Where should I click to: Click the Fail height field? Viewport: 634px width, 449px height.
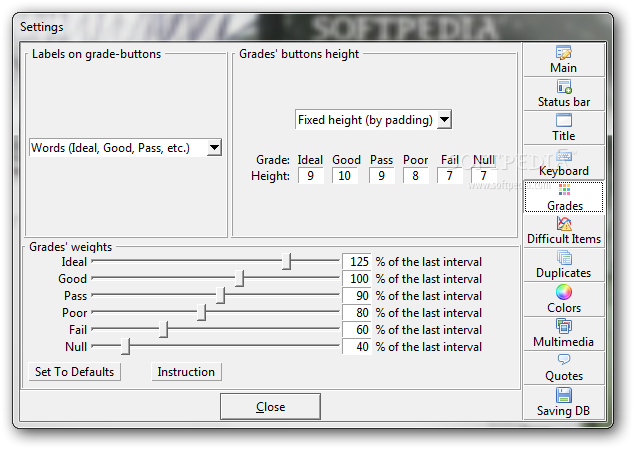[x=450, y=176]
